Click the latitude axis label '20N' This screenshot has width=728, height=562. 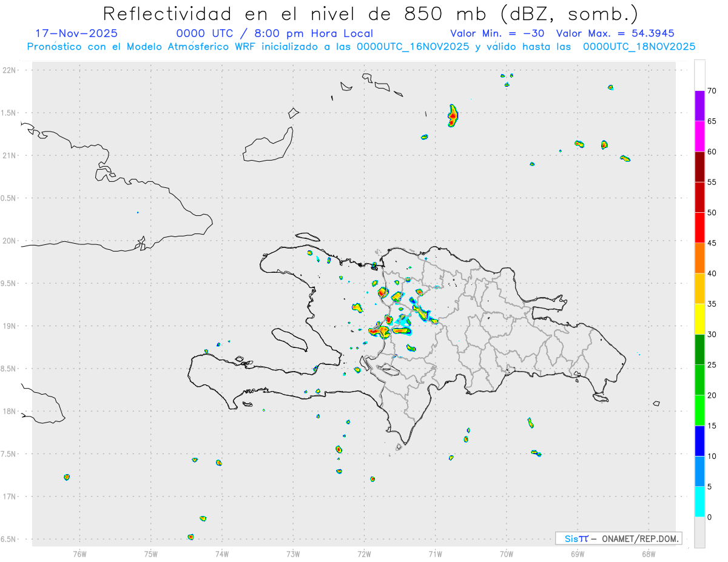[x=9, y=241]
